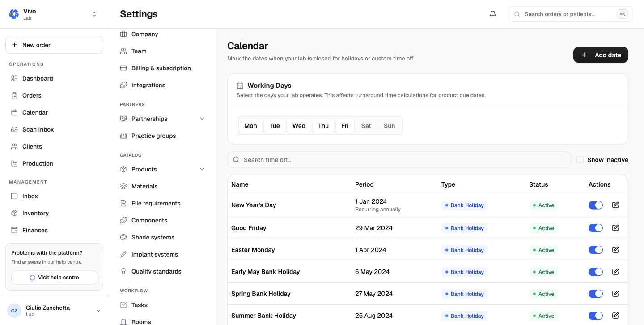
Task: Open Giulio Zanchetta account menu chevron
Action: tap(98, 311)
